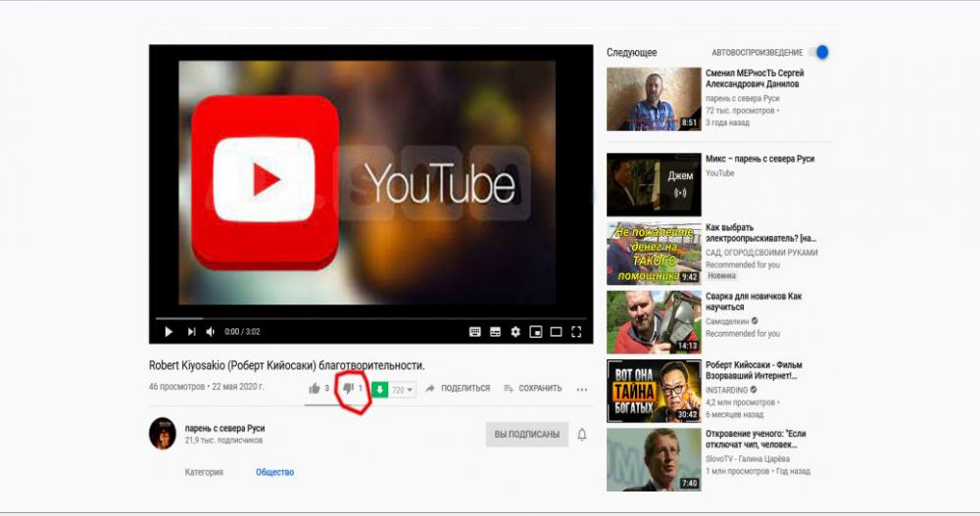This screenshot has height=516, width=980.
Task: Click the notification bell icon
Action: coord(582,434)
